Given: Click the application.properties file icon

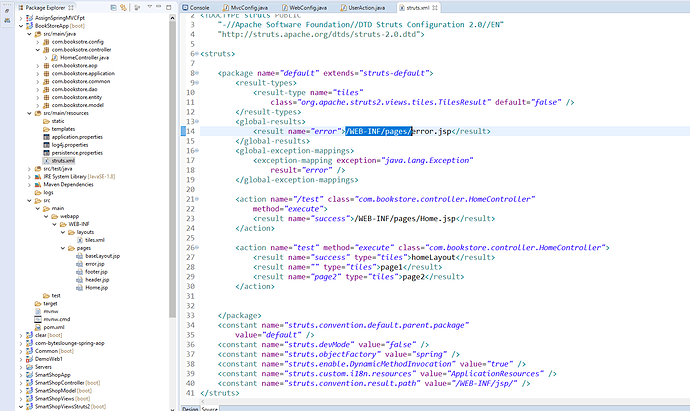Looking at the screenshot, I should tap(47, 138).
